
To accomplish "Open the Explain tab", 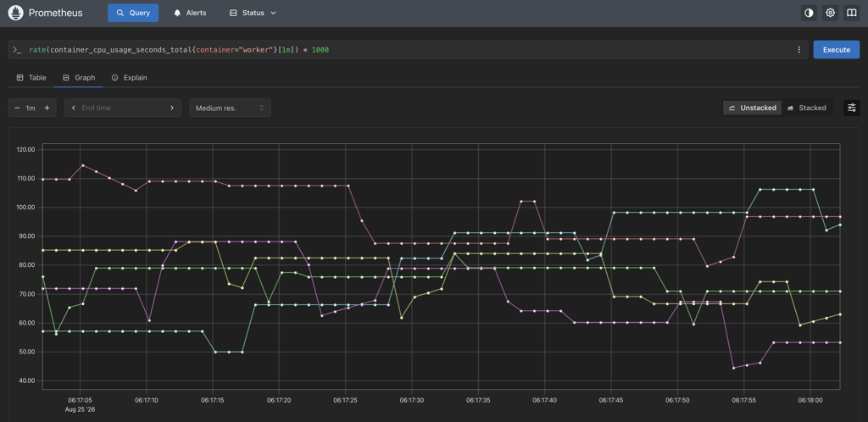I will [130, 78].
